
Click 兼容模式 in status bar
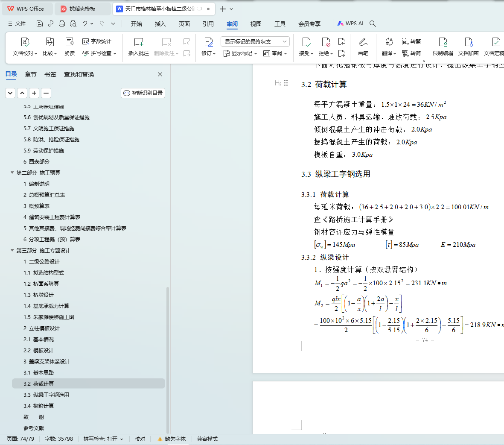(x=207, y=439)
